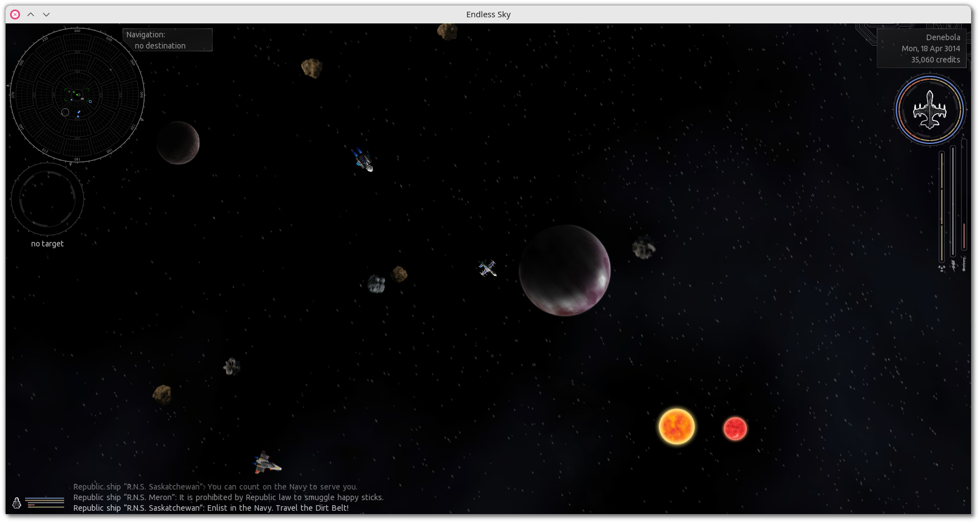Click the orange sun
The height and width of the screenshot is (523, 980).
click(677, 427)
